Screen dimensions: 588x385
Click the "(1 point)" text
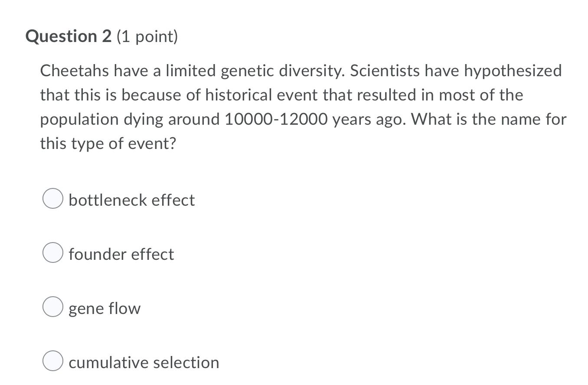[x=147, y=37]
